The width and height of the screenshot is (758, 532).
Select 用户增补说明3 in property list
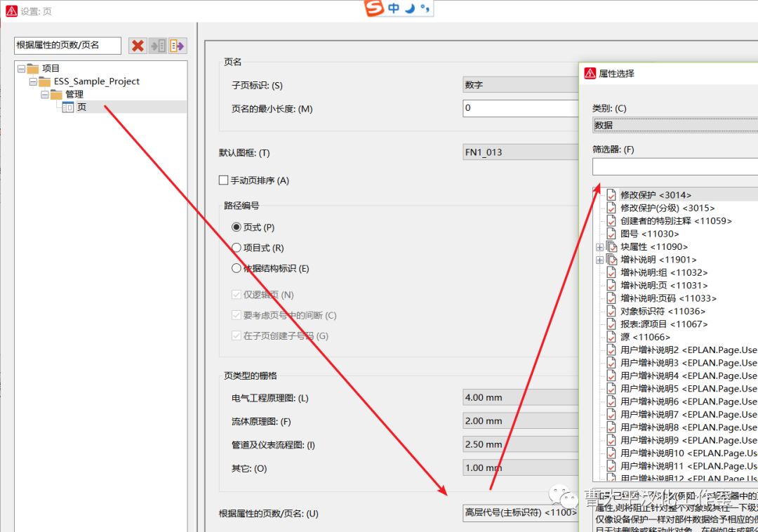[689, 363]
